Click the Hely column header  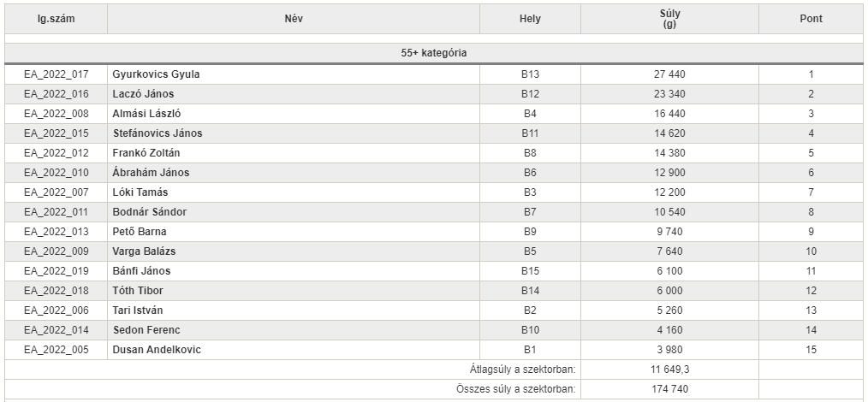click(x=530, y=19)
